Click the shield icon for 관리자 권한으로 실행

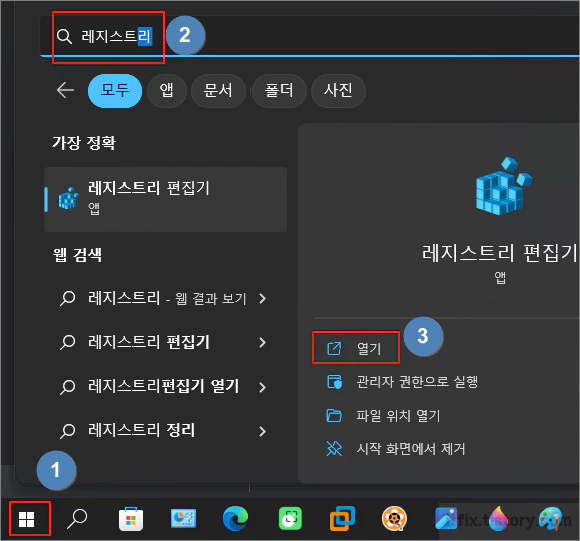pyautogui.click(x=334, y=382)
